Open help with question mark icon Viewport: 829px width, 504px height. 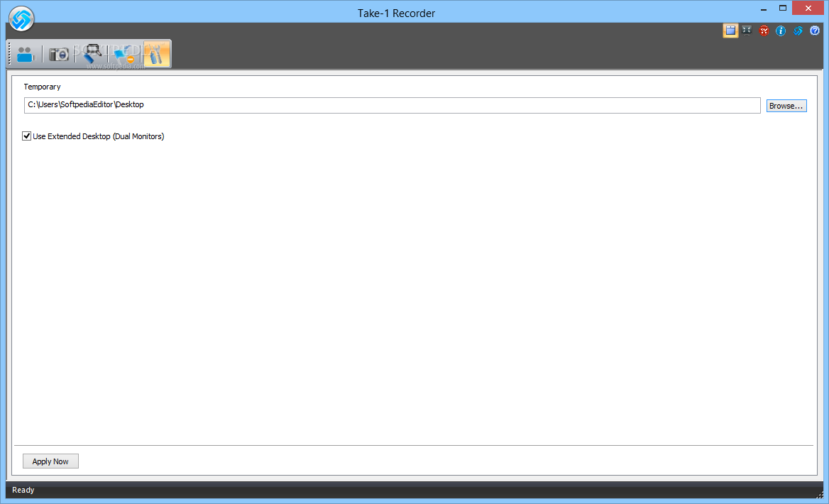[815, 31]
